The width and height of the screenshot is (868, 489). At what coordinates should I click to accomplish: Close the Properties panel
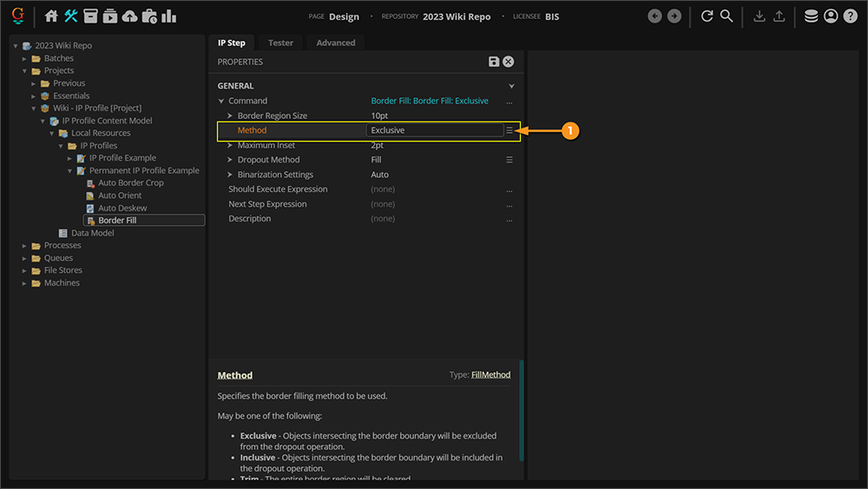tap(509, 62)
